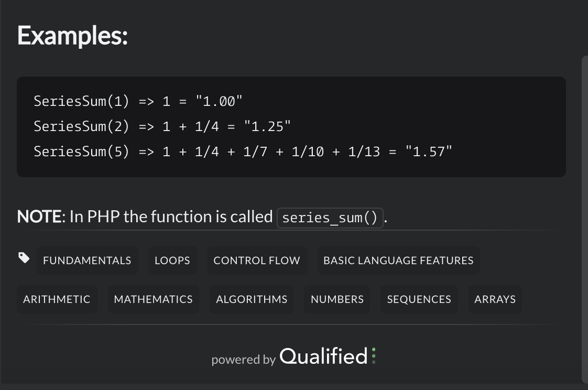588x390 pixels.
Task: Click inside the code example block
Action: [291, 126]
